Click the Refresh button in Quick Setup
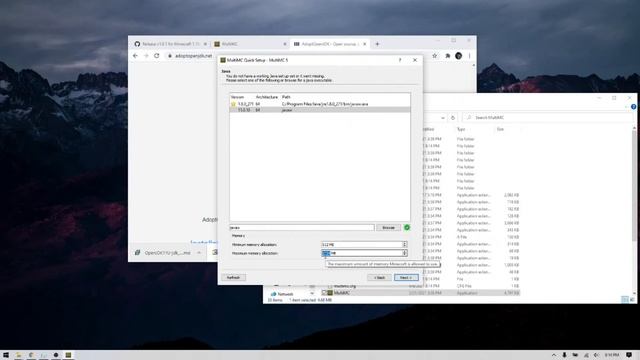This screenshot has width=640, height=360. (x=233, y=278)
